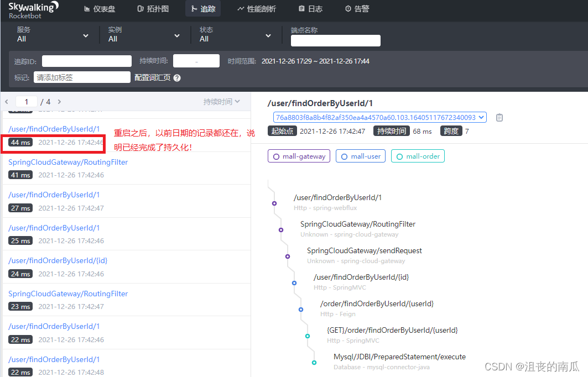Select the /user/findOrderByUserId/{id} SpringMVC span node circle

pyautogui.click(x=294, y=283)
